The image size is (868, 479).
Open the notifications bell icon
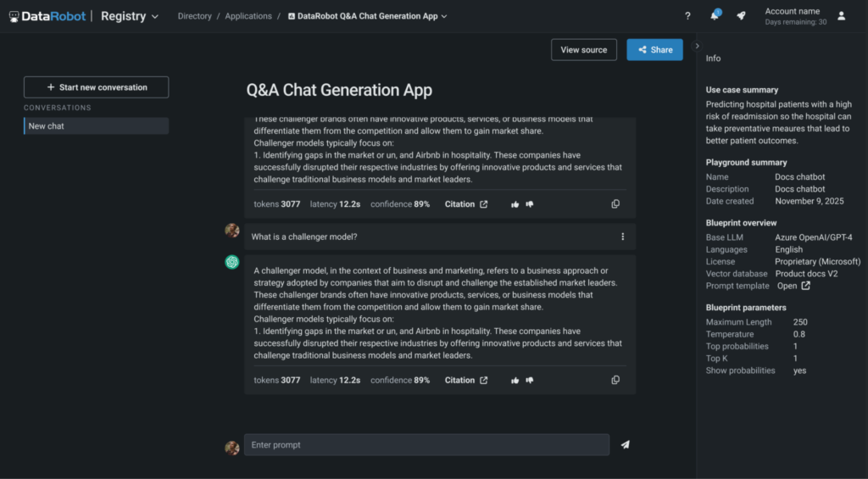pos(715,16)
